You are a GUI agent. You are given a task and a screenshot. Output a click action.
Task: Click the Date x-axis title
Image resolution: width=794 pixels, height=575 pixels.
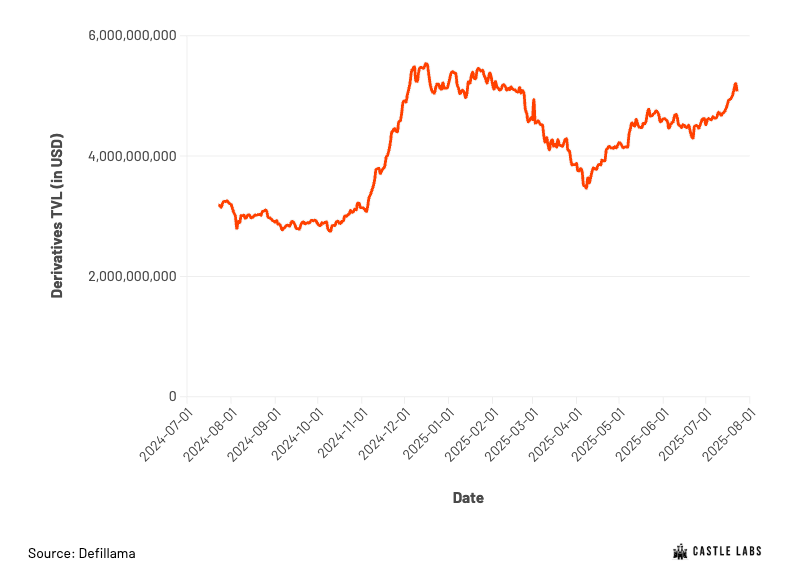[468, 498]
